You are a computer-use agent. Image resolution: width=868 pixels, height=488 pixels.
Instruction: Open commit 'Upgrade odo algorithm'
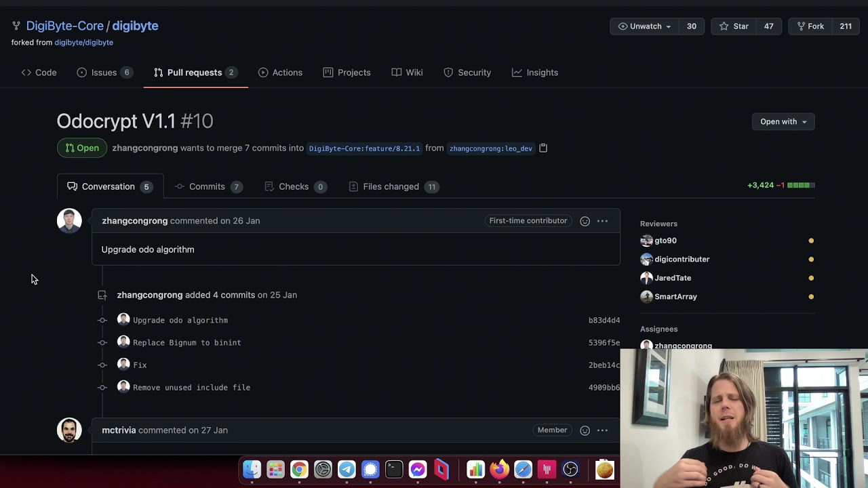(x=180, y=321)
